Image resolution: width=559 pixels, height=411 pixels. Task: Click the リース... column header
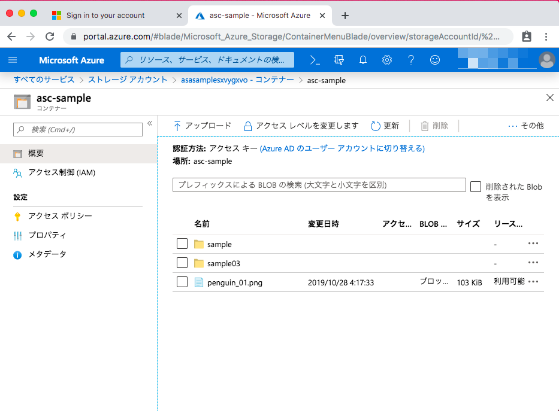click(x=508, y=224)
